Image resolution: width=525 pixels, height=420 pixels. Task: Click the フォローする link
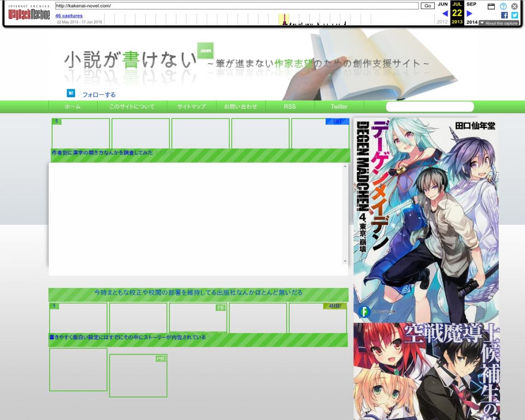(x=99, y=95)
